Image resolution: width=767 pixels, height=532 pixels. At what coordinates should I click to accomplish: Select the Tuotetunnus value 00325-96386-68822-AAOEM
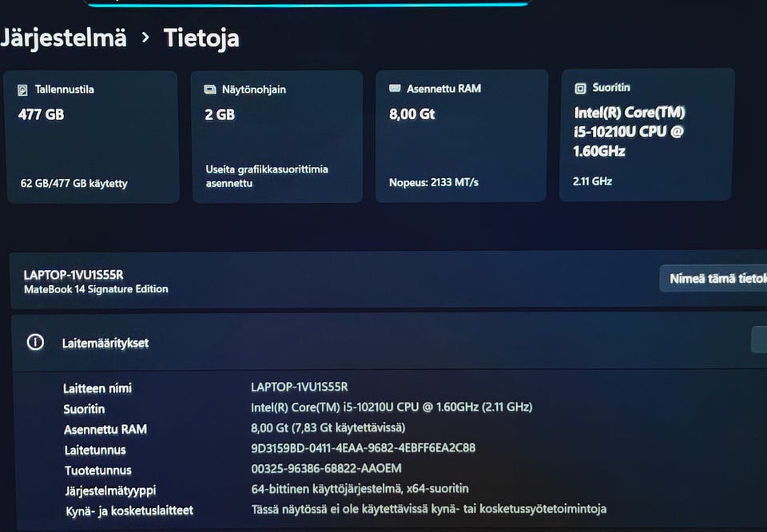pyautogui.click(x=326, y=468)
